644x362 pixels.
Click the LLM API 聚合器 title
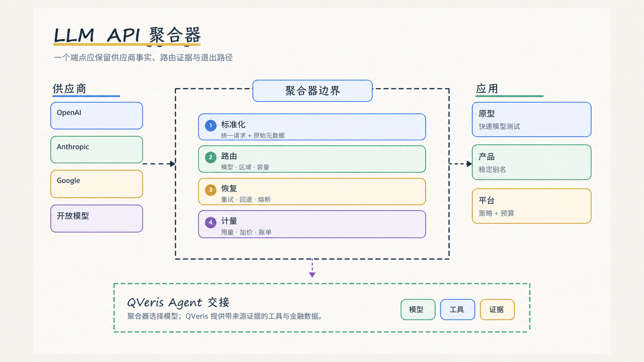[x=127, y=35]
